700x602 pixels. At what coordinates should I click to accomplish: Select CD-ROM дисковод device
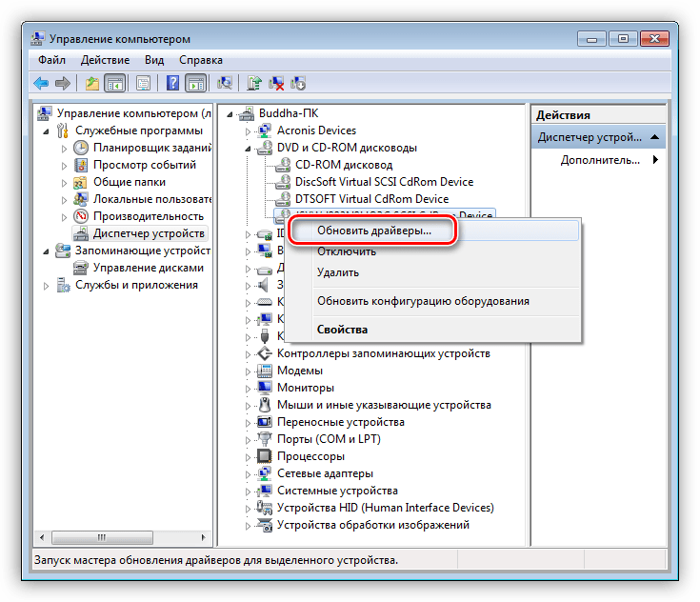pos(344,165)
